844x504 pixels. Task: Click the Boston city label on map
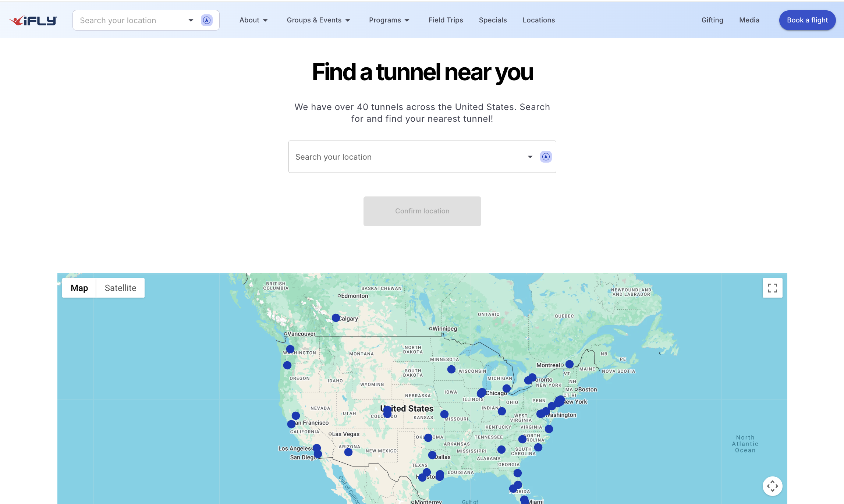tap(588, 389)
